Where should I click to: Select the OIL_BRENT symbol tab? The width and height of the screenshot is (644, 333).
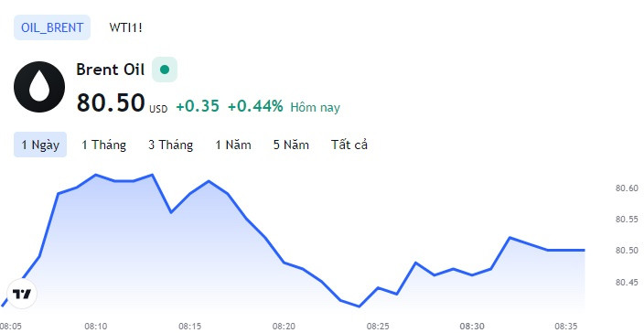[x=52, y=27]
